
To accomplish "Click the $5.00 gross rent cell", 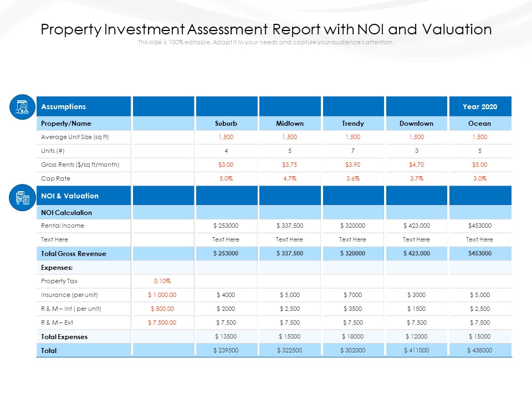I will pyautogui.click(x=480, y=165).
